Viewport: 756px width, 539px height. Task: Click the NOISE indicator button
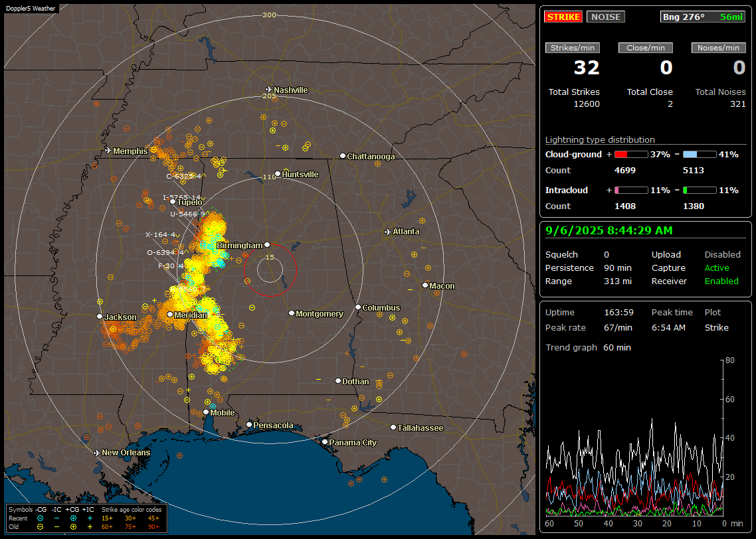pos(606,17)
